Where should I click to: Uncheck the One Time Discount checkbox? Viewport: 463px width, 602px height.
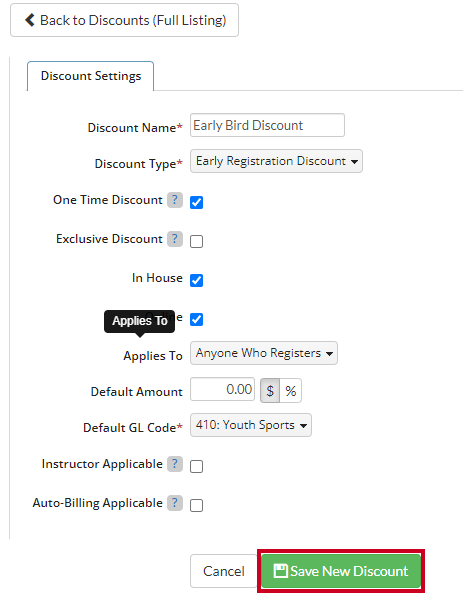point(197,202)
